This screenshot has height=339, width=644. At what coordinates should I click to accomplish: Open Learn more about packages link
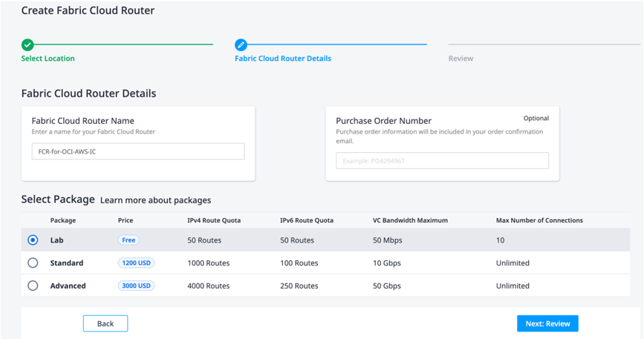tap(155, 200)
